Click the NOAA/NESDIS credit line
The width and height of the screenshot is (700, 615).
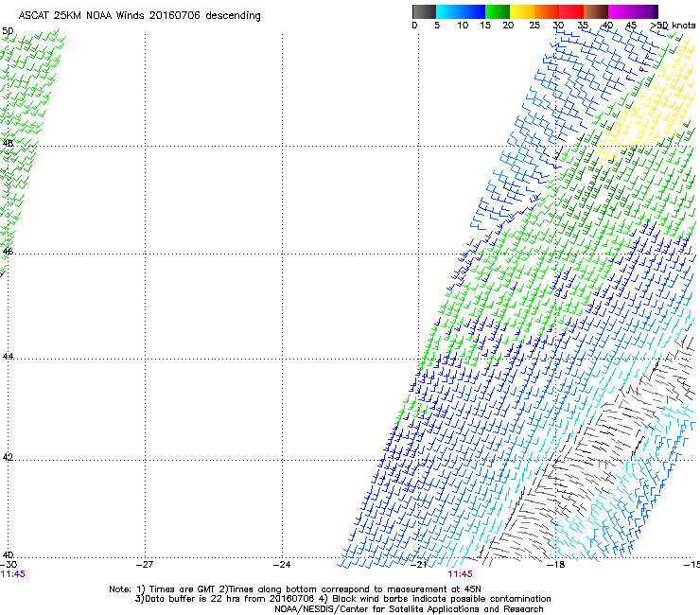(x=409, y=609)
